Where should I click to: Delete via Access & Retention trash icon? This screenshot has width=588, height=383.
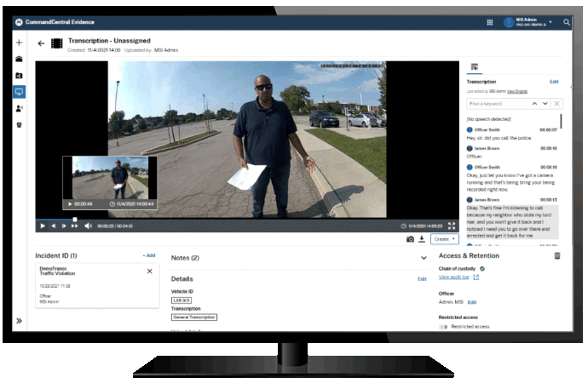tap(557, 255)
